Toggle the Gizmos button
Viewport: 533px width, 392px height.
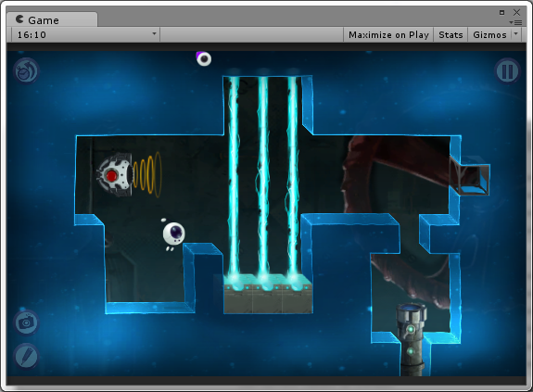click(489, 34)
